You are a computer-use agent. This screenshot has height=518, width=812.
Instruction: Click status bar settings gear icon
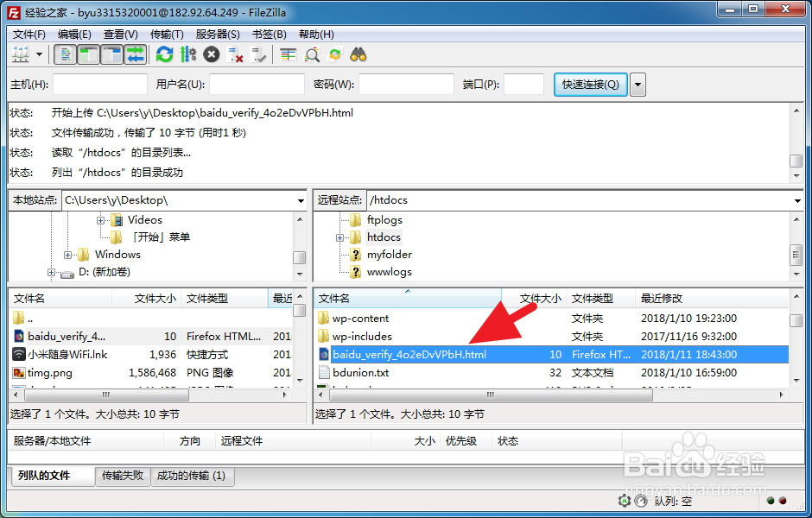tap(624, 501)
